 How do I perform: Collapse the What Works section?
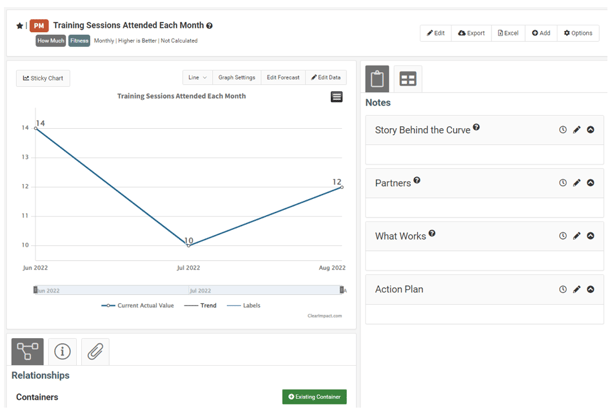pyautogui.click(x=591, y=236)
